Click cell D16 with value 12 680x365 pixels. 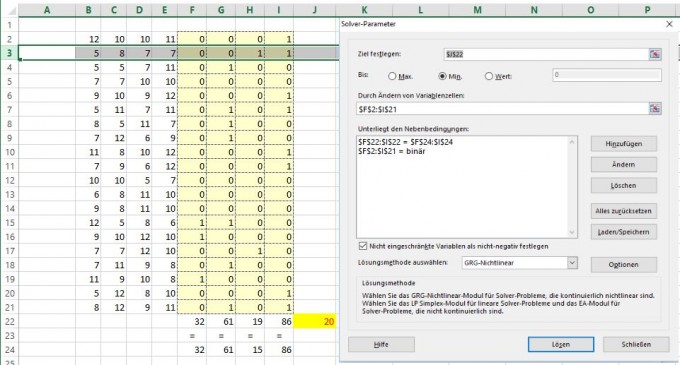point(139,237)
